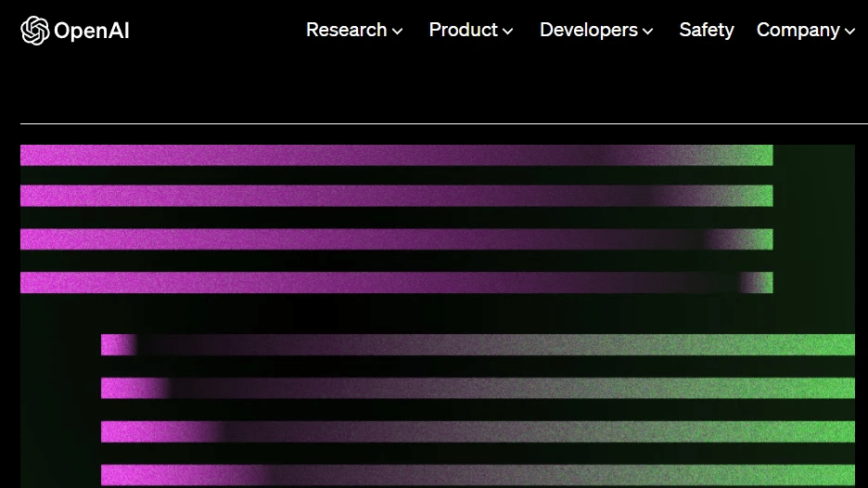Image resolution: width=868 pixels, height=488 pixels.
Task: Click the horizontal divider line below navigation
Action: click(x=443, y=123)
